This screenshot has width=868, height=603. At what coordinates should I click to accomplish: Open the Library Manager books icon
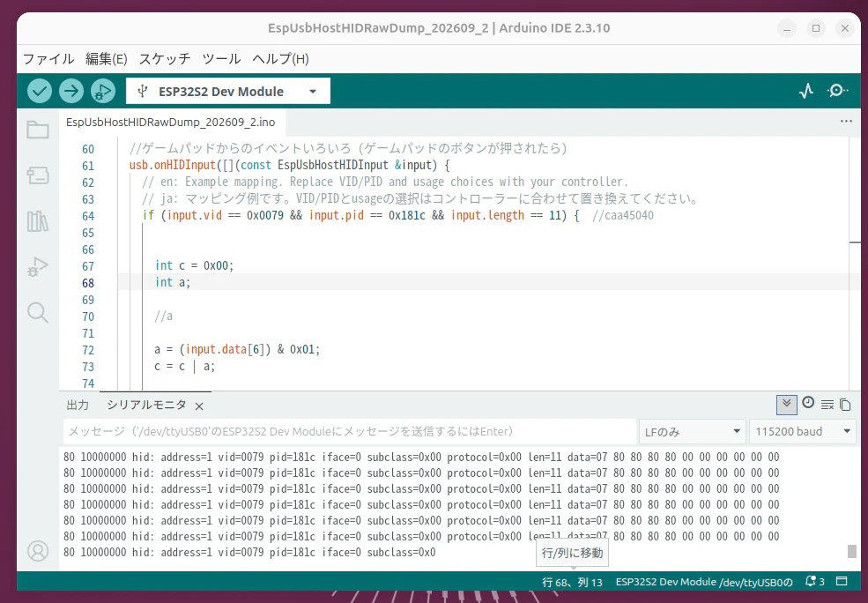tap(38, 221)
